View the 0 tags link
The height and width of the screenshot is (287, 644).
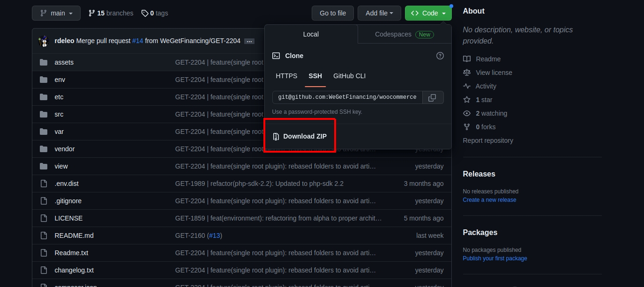tap(155, 13)
